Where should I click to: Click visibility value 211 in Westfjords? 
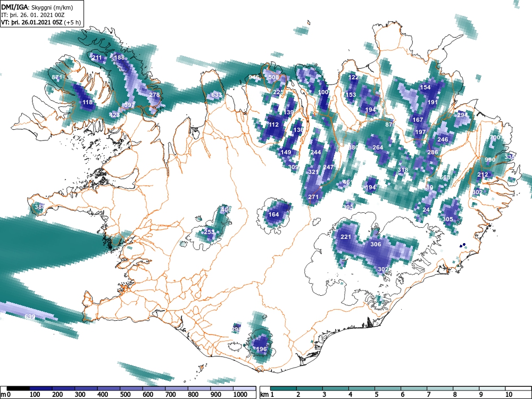coord(97,57)
